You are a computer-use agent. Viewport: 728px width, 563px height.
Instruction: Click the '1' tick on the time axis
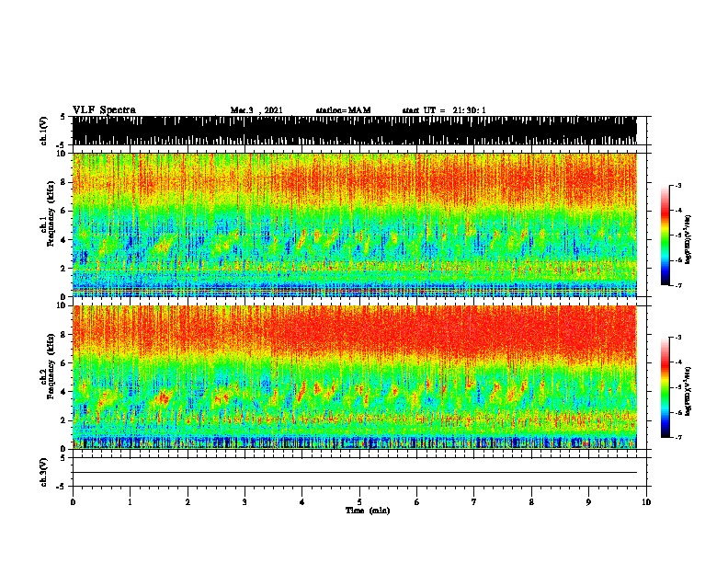click(x=130, y=502)
